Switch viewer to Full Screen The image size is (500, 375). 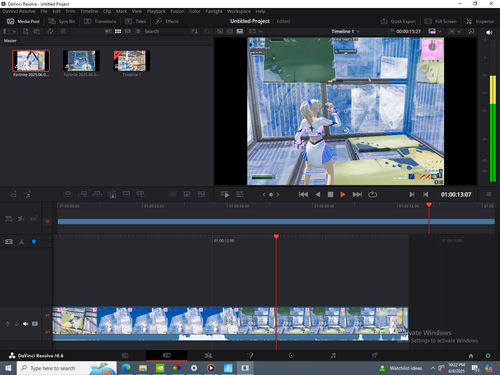pyautogui.click(x=440, y=21)
